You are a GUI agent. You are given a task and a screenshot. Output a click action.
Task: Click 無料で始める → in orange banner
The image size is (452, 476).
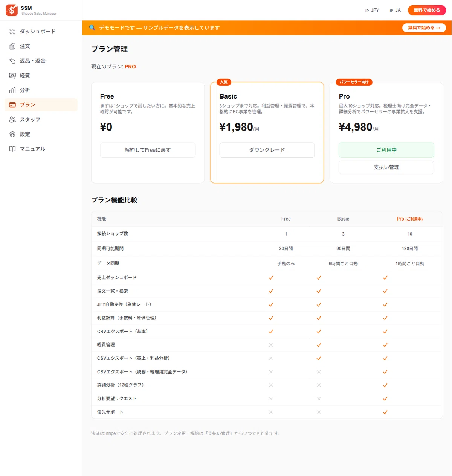[x=424, y=28]
